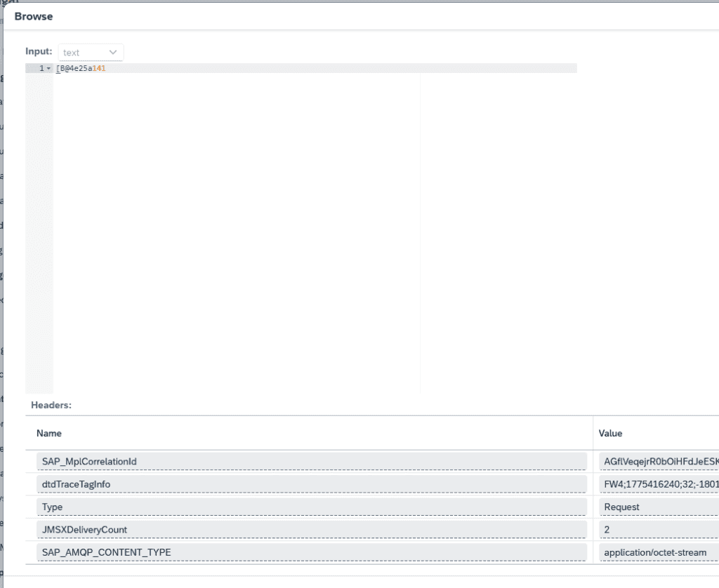Click the Value column header
Image resolution: width=719 pixels, height=588 pixels.
tap(610, 433)
